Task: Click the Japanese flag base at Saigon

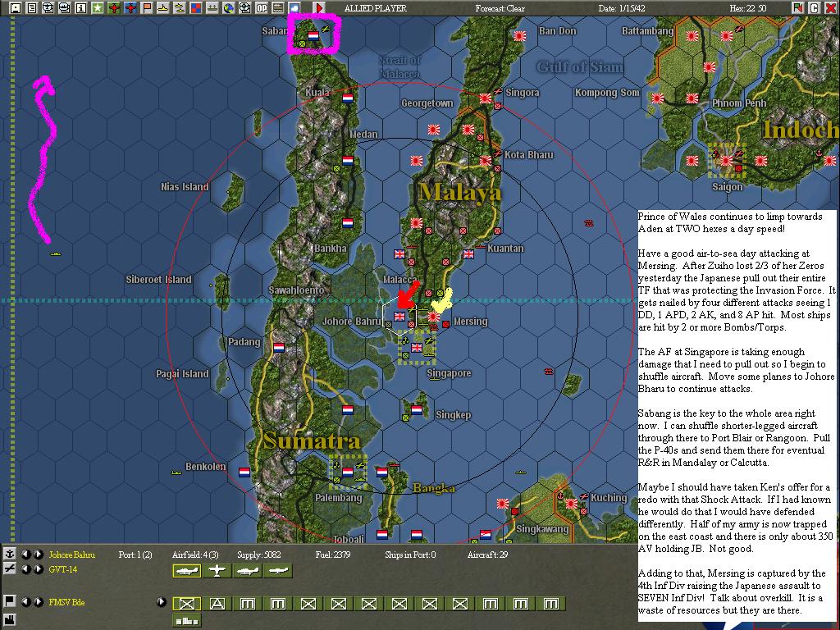Action: click(727, 160)
